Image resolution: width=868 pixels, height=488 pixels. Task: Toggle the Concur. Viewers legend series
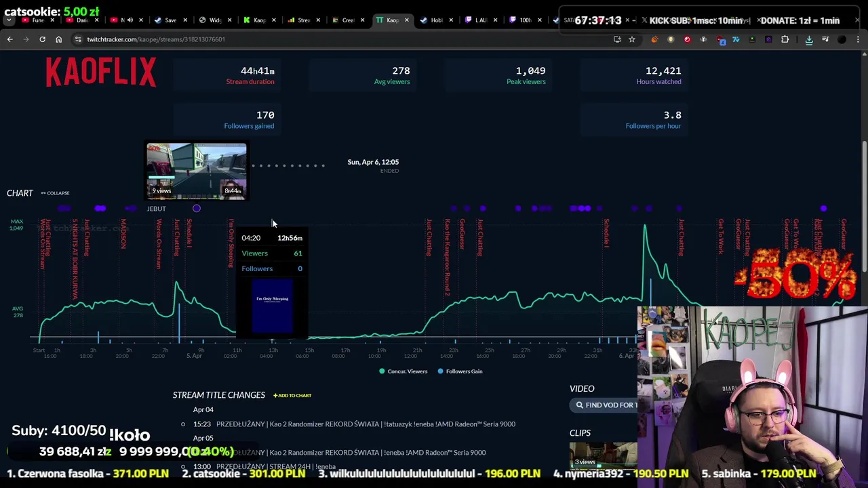point(403,371)
